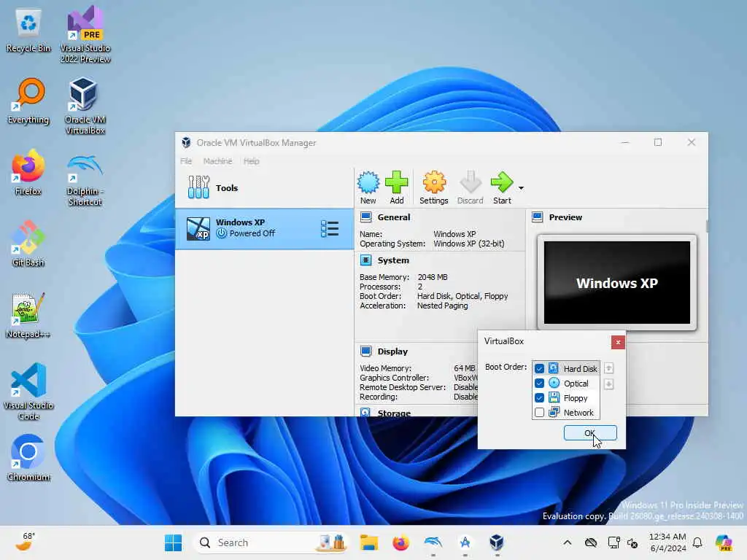Click the Name label in General section
This screenshot has height=560, width=747.
click(371, 234)
